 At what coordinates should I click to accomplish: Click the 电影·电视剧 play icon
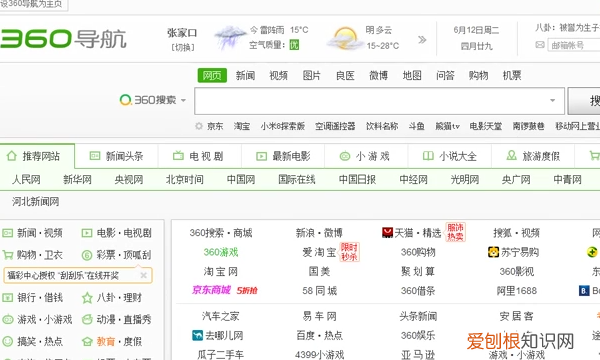(87, 233)
